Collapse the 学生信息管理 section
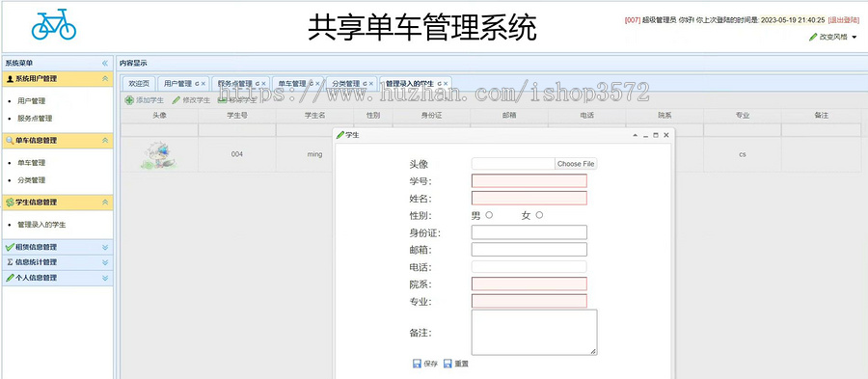868x379 pixels. point(104,203)
